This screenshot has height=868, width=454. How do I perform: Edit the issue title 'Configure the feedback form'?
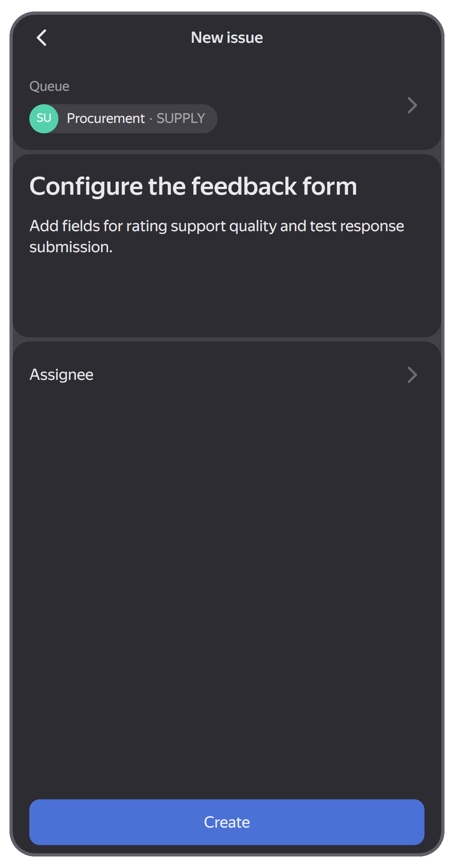(193, 186)
